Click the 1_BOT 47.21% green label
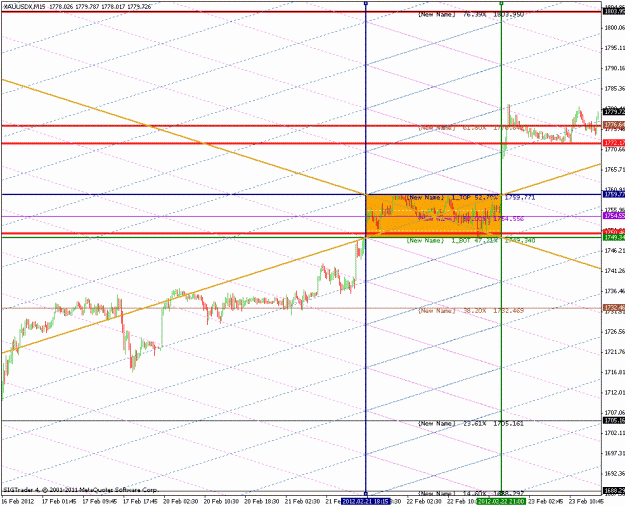This screenshot has width=625, height=506. (x=470, y=241)
